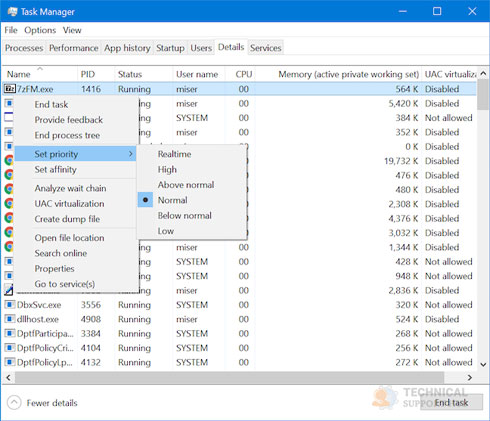This screenshot has width=490, height=421.
Task: Click the 7zFM.exe process icon
Action: [9, 89]
